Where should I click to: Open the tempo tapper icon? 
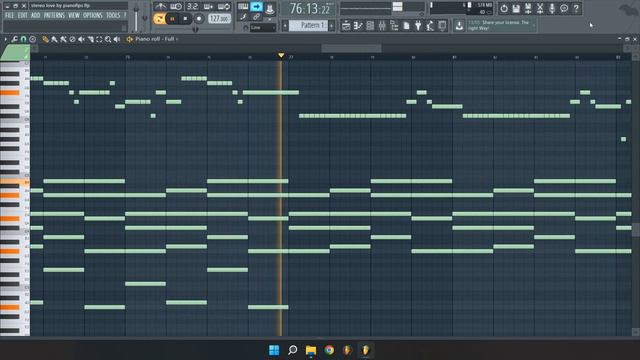coord(430,26)
